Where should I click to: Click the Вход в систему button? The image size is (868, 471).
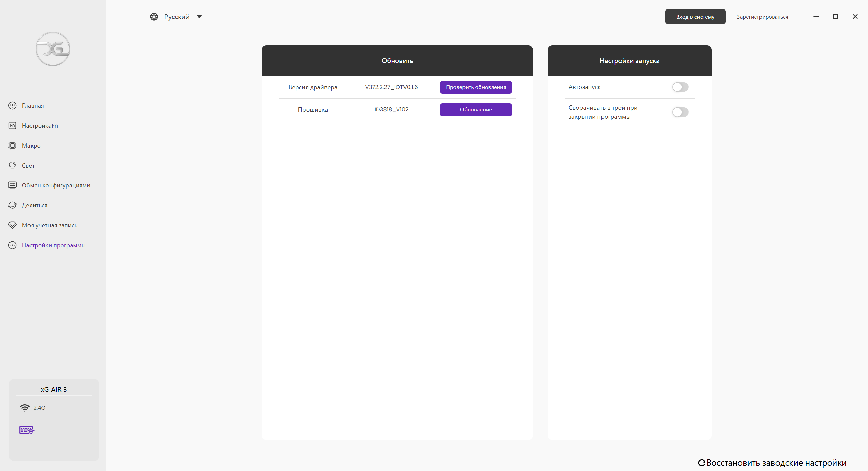pyautogui.click(x=695, y=17)
